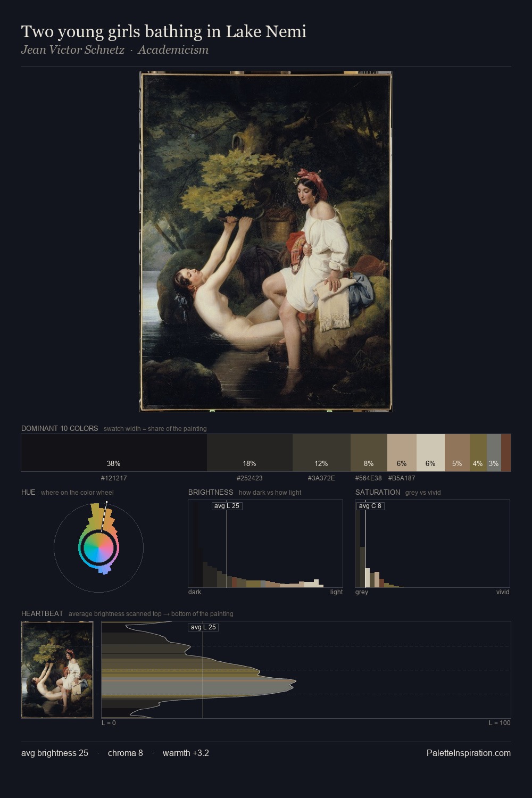The image size is (532, 798).
Task: Select the 5% brown swatch
Action: (x=457, y=453)
